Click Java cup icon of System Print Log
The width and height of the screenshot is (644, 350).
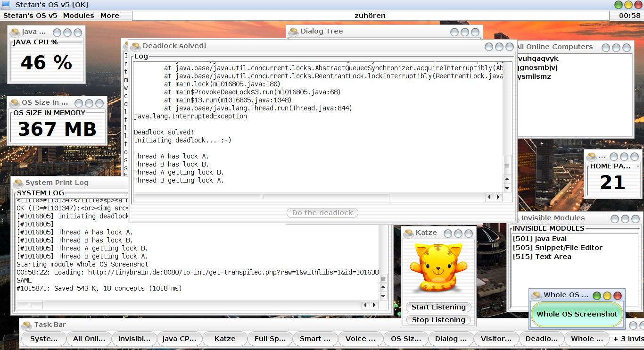click(18, 183)
